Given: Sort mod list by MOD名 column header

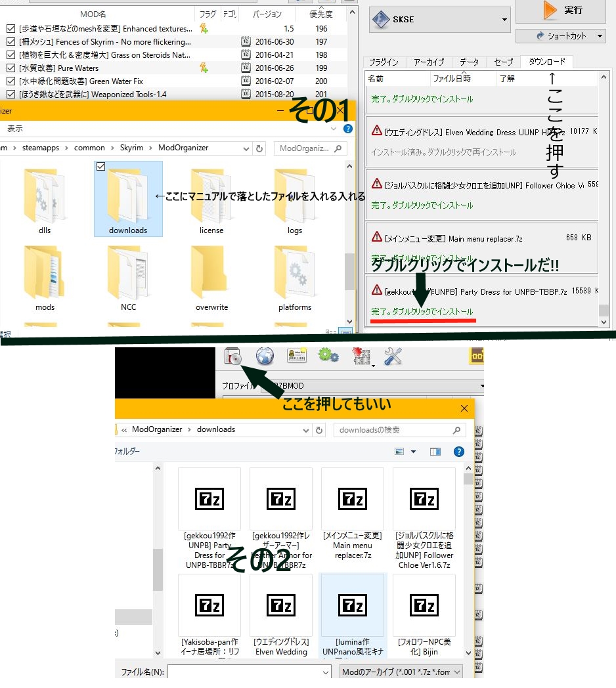Looking at the screenshot, I should click(93, 14).
